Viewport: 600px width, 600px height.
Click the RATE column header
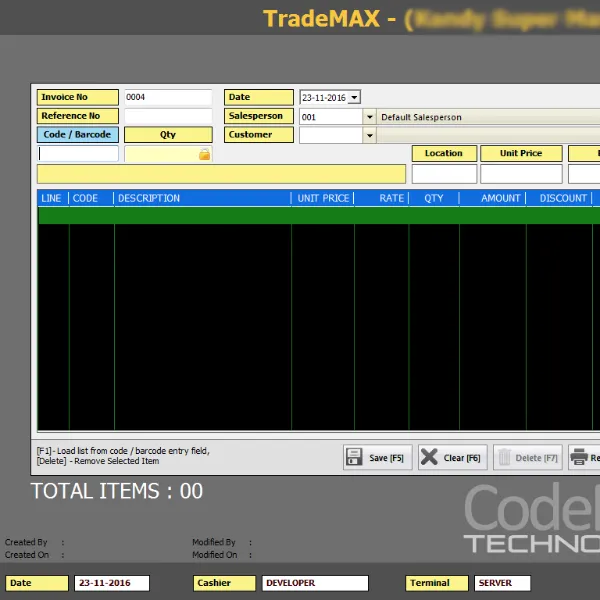[382, 198]
